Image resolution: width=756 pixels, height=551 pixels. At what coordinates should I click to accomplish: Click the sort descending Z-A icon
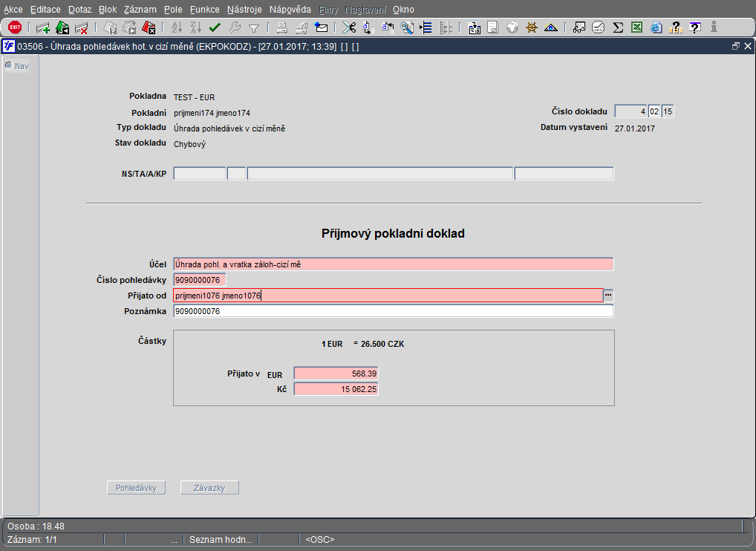coord(196,28)
